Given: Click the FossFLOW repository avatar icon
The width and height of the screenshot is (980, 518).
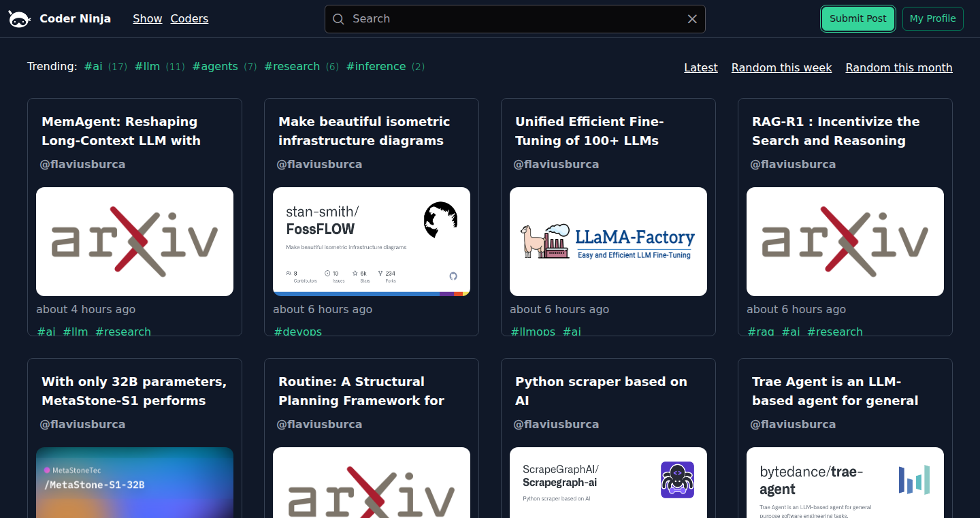Looking at the screenshot, I should pyautogui.click(x=440, y=220).
